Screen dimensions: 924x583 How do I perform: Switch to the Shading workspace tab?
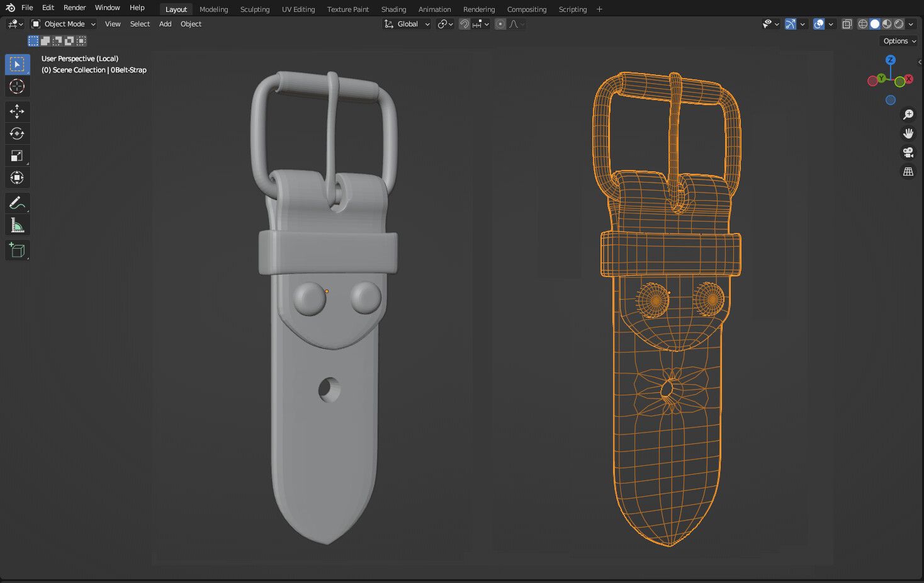393,9
